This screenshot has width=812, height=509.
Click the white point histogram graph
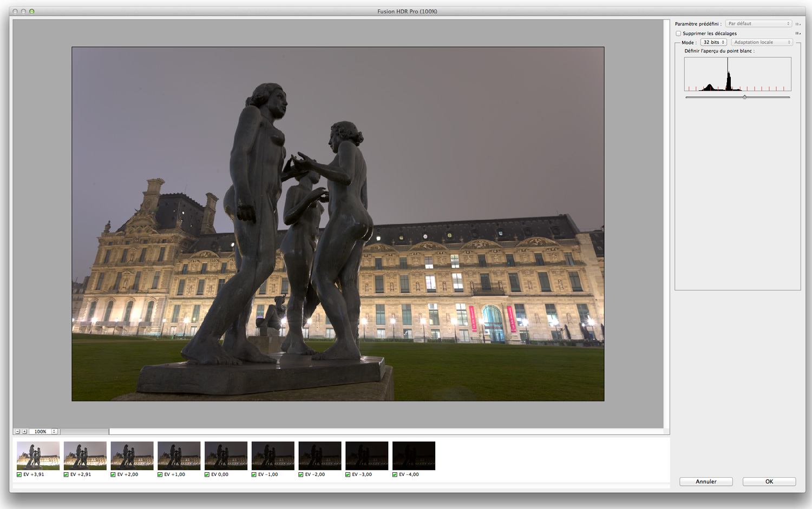coord(738,74)
